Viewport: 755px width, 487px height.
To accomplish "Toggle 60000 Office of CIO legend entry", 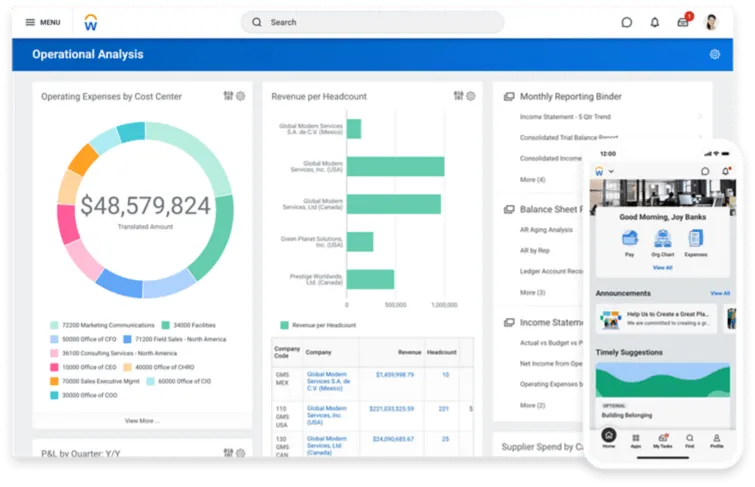I will [179, 381].
